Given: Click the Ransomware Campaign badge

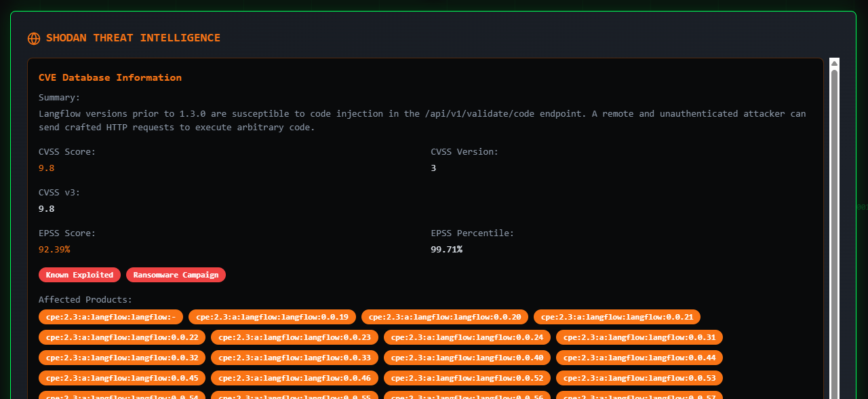Looking at the screenshot, I should (176, 275).
